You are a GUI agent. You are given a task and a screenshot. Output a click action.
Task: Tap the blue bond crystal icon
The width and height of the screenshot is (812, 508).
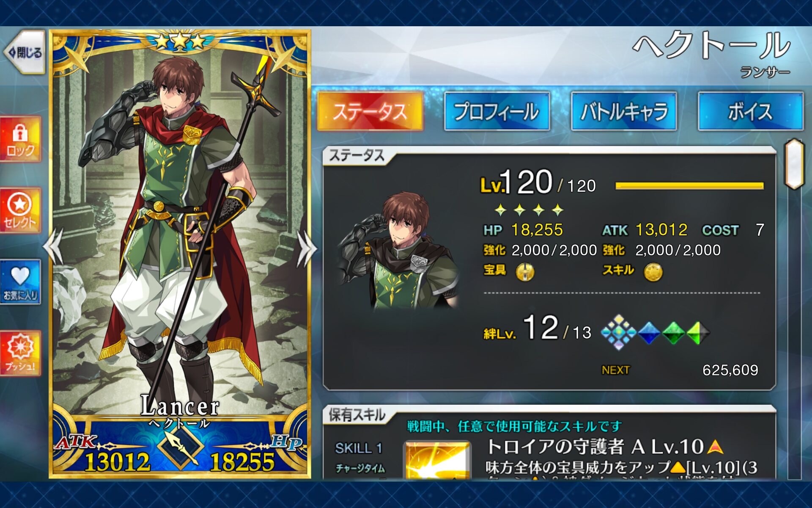649,333
